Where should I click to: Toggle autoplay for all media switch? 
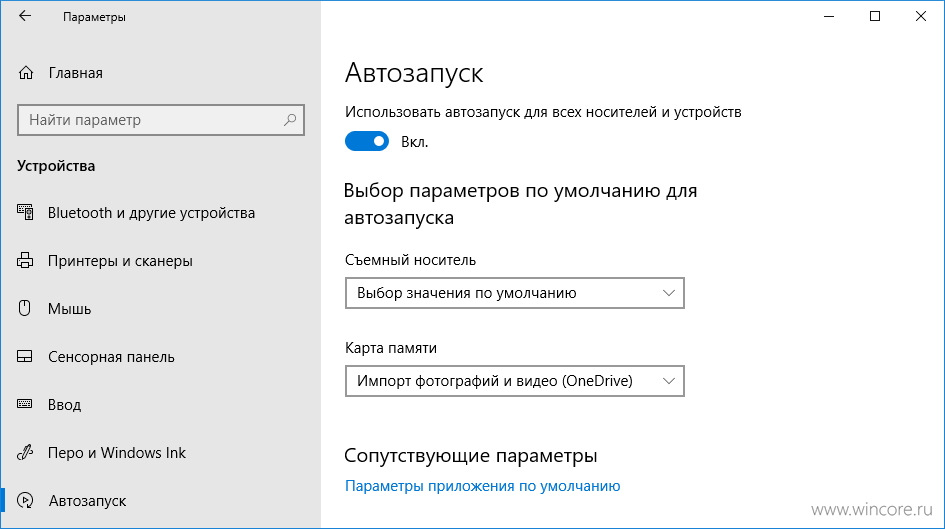point(366,142)
